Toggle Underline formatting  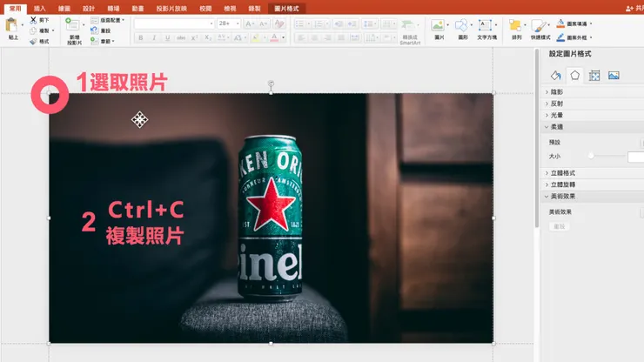click(167, 37)
